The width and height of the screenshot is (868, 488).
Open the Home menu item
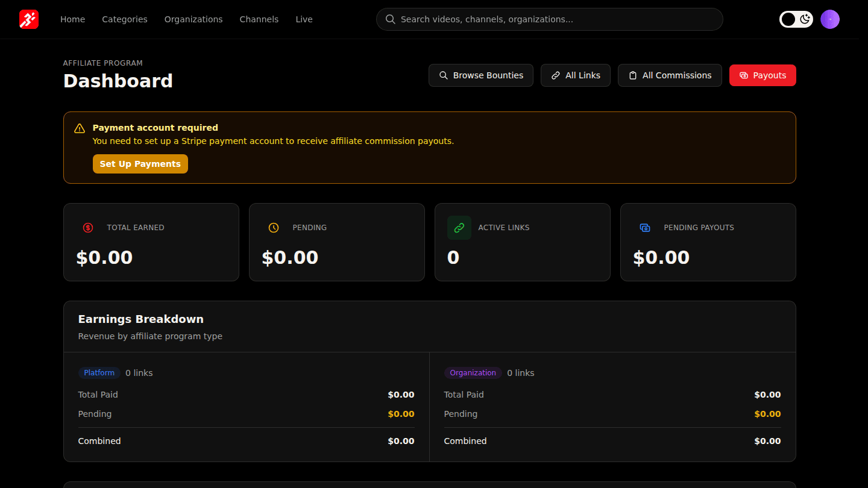[x=72, y=19]
